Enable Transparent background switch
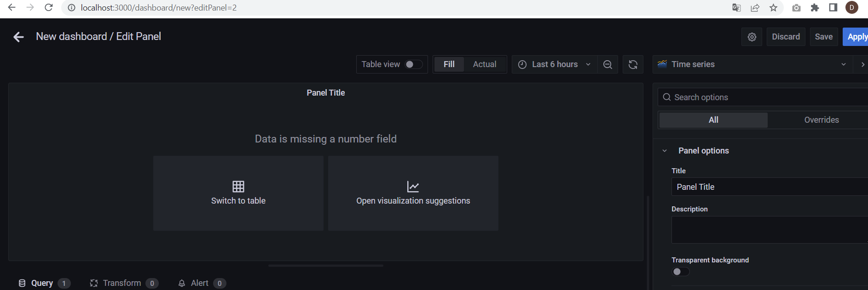The image size is (868, 290). pos(681,272)
